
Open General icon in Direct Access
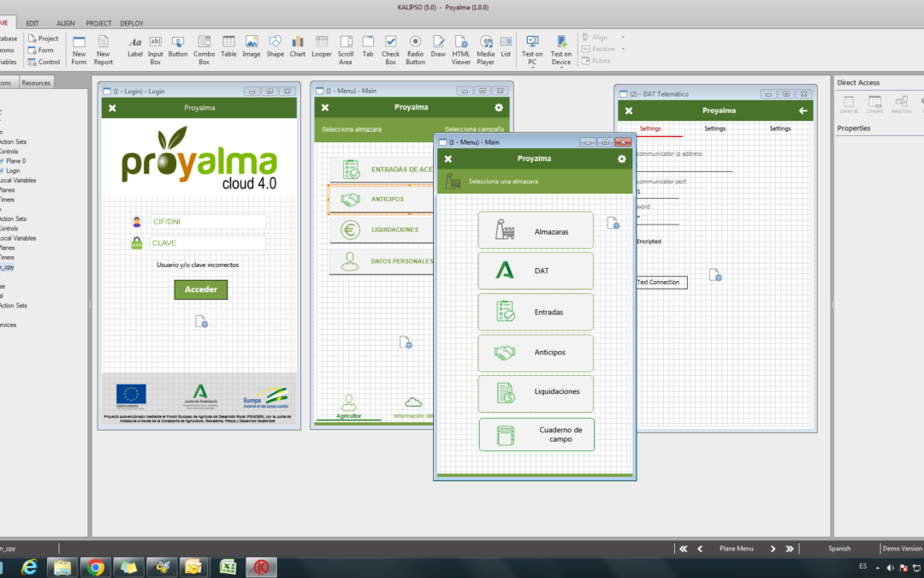click(849, 104)
